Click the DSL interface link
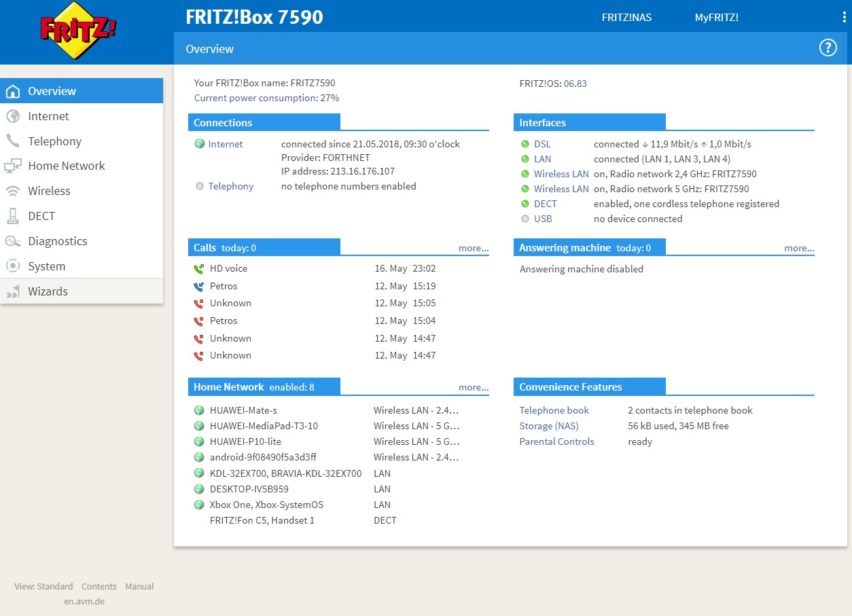This screenshot has height=616, width=852. coord(542,144)
